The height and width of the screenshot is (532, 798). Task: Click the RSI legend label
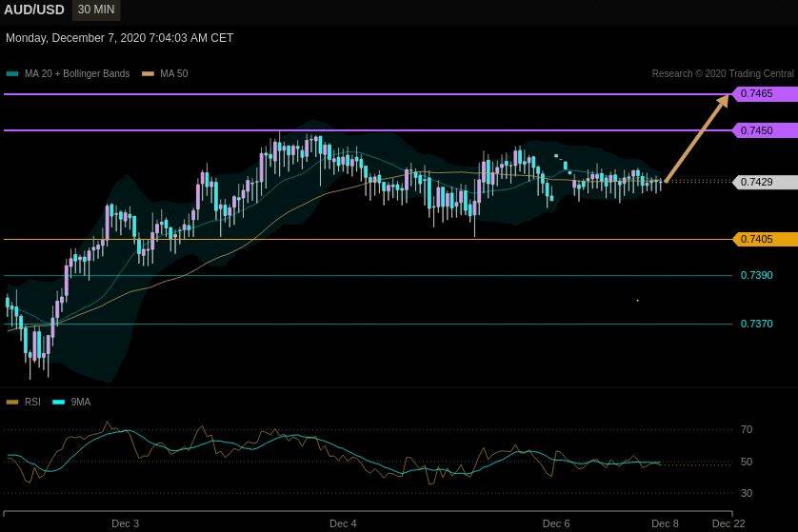click(x=32, y=402)
